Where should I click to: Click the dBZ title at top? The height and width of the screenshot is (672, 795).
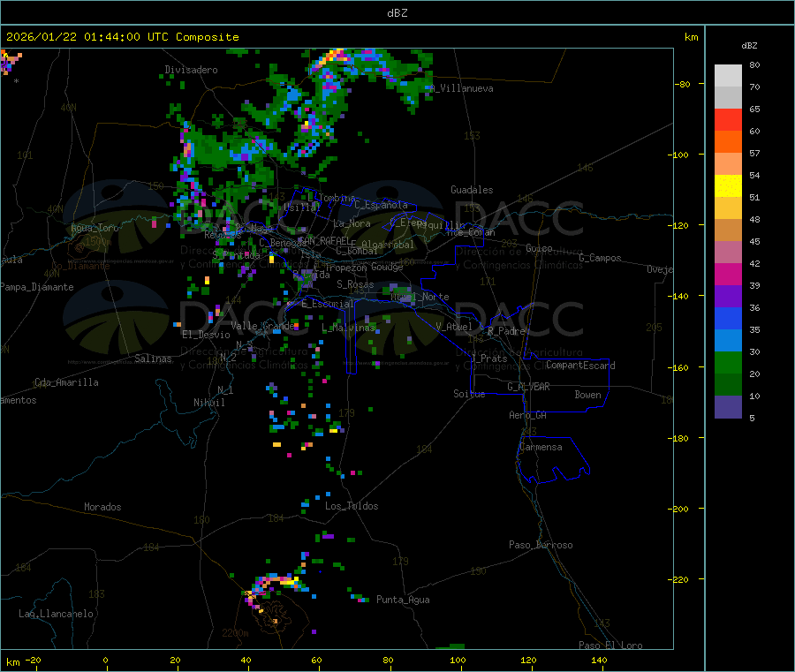397,13
